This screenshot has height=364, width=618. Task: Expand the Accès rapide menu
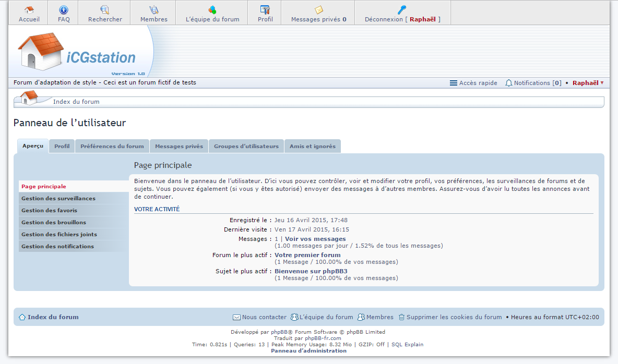click(473, 83)
